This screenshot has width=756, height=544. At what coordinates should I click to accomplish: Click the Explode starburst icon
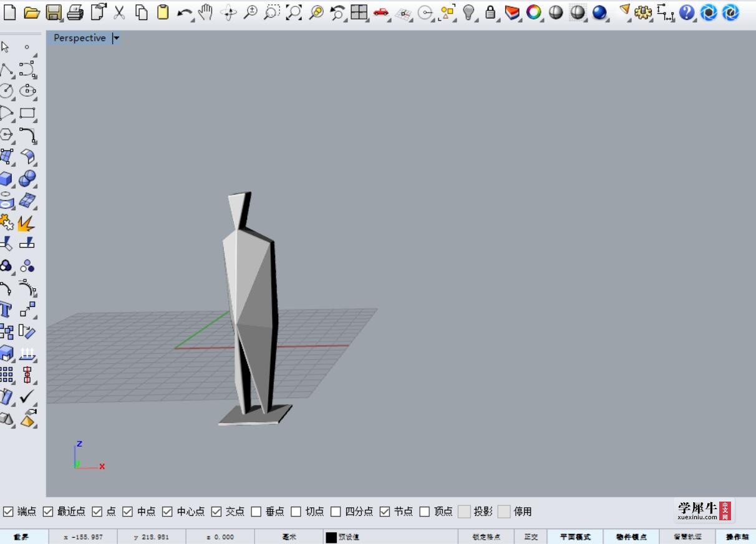[26, 223]
